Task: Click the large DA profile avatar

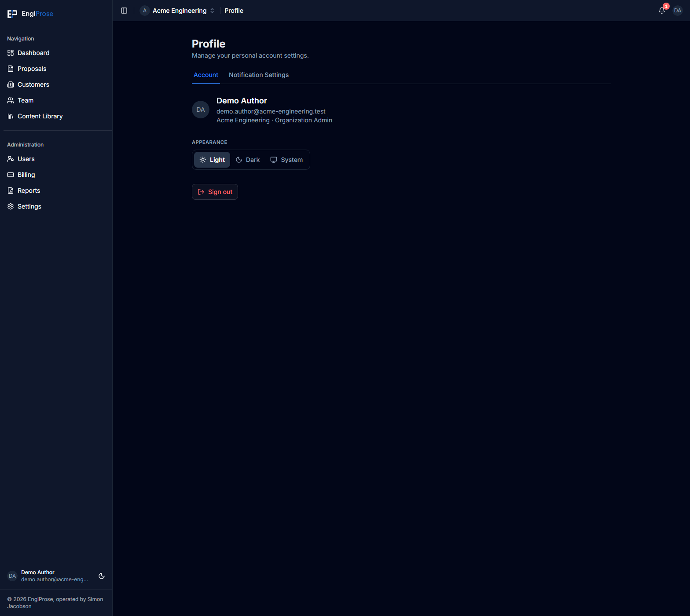Action: tap(201, 110)
